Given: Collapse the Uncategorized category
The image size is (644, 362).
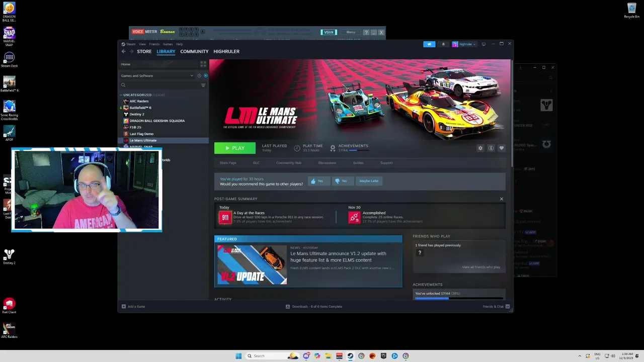Looking at the screenshot, I should [x=121, y=95].
